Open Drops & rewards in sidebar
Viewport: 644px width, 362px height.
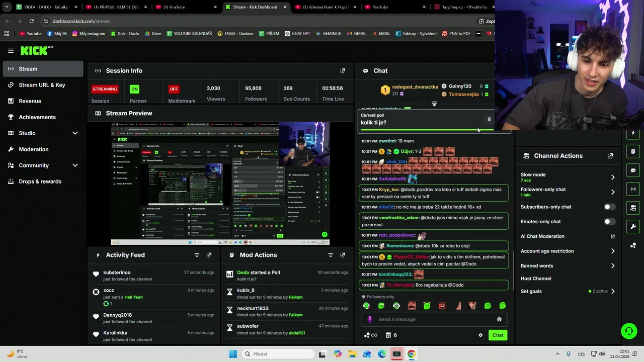[x=43, y=182]
